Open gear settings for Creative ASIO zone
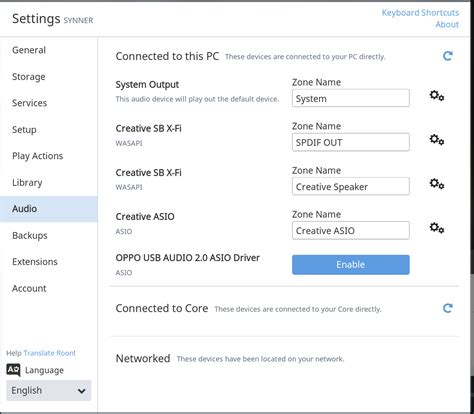The width and height of the screenshot is (474, 414). point(437,228)
